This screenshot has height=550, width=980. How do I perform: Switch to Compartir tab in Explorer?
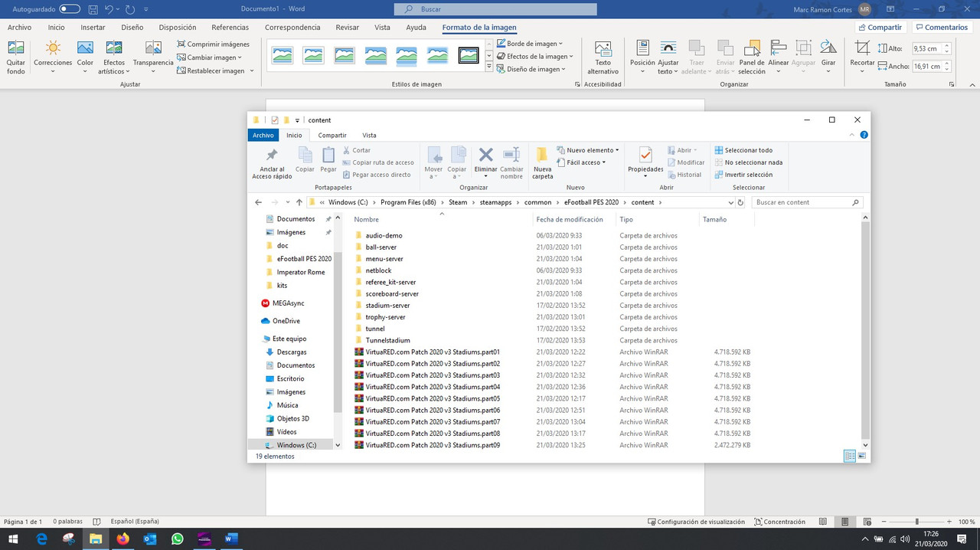[332, 135]
